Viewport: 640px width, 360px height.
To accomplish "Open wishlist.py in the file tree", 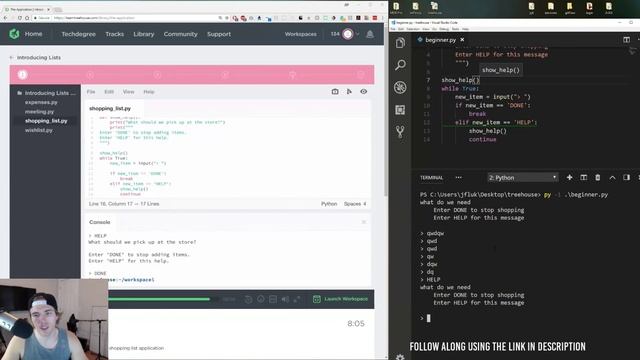I will pyautogui.click(x=39, y=130).
